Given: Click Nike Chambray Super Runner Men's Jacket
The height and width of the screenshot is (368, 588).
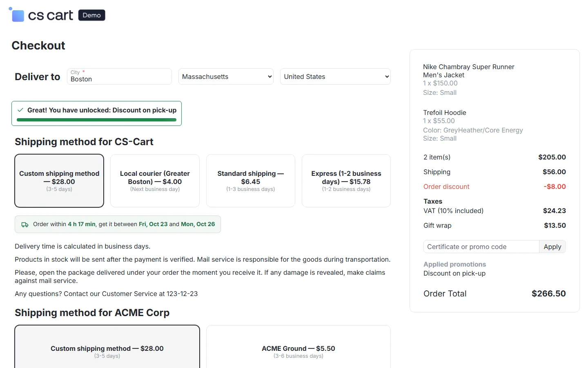Looking at the screenshot, I should [x=469, y=71].
